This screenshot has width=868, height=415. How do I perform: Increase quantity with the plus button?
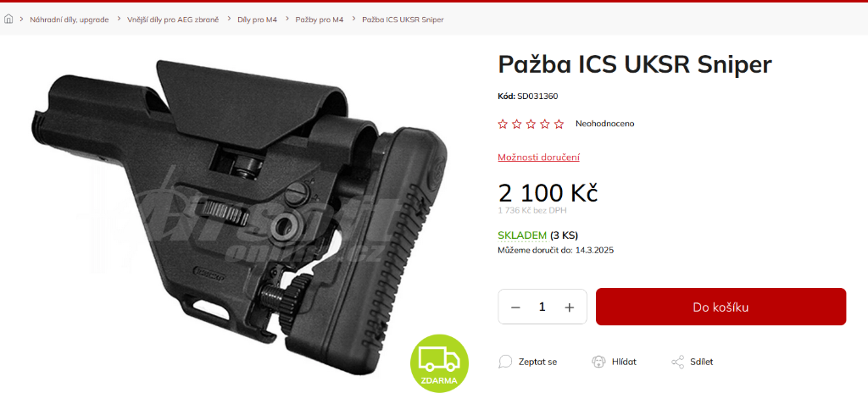(569, 307)
